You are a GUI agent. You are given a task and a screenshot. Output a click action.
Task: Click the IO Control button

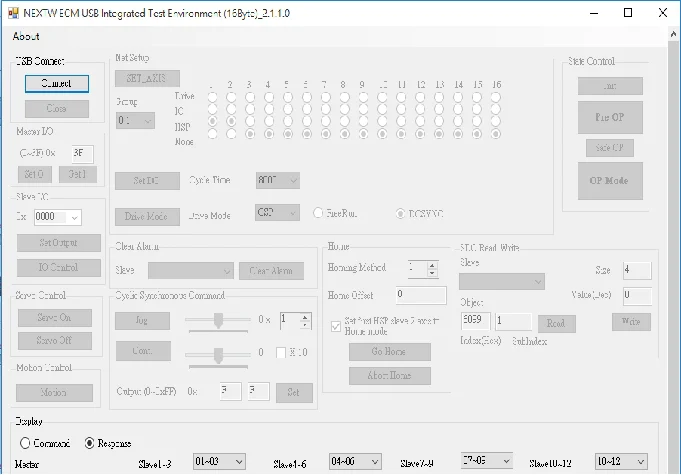tap(59, 267)
